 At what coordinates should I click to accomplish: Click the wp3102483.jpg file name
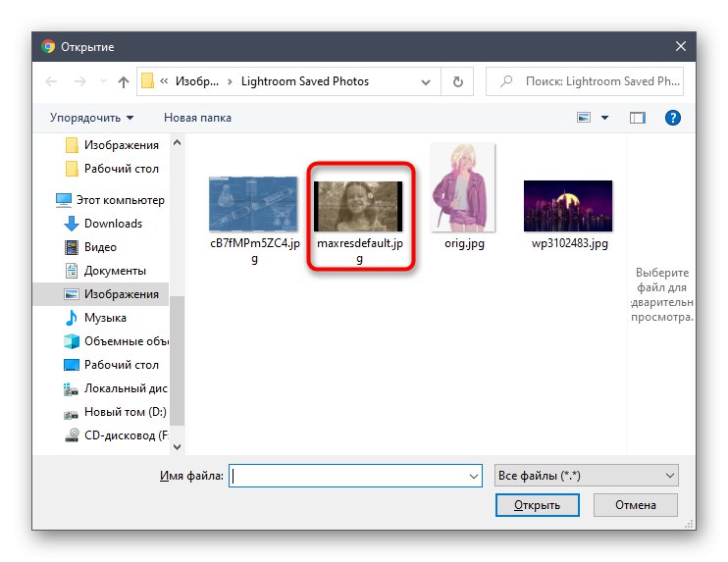coord(570,243)
